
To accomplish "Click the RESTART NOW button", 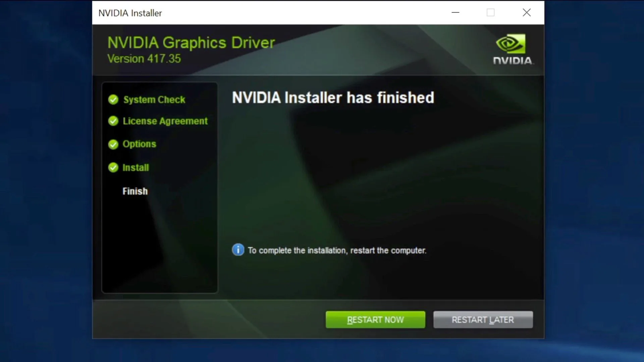I will 375,319.
